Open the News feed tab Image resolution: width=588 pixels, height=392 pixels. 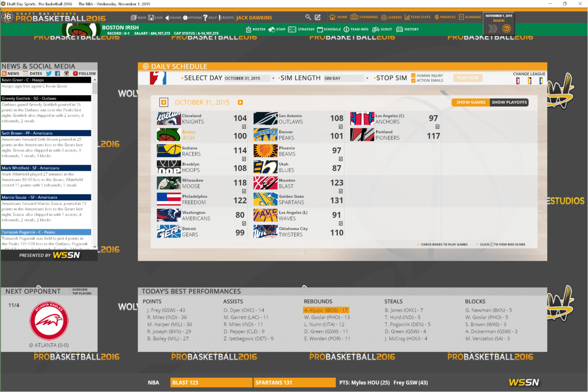(x=11, y=74)
